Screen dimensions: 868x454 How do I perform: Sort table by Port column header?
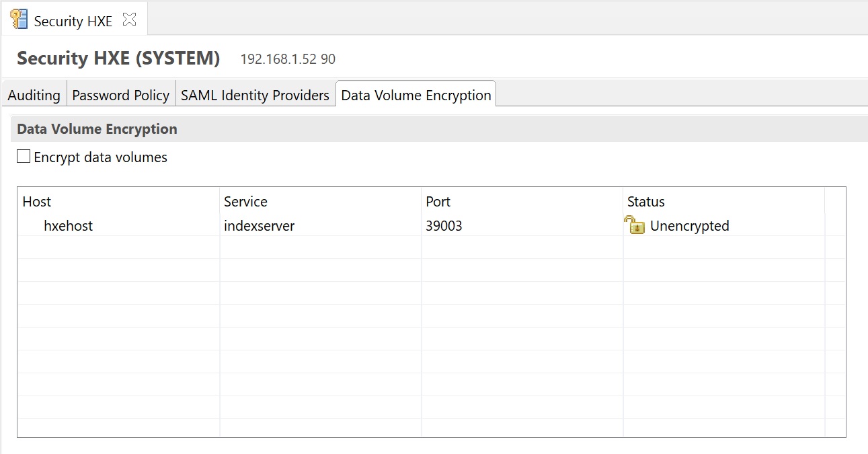438,202
